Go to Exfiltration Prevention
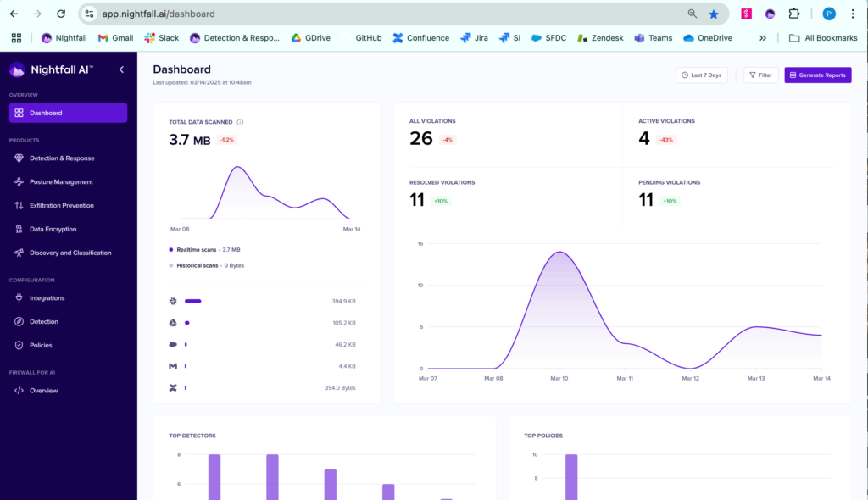Screen dimensions: 868x500 [x=61, y=206]
